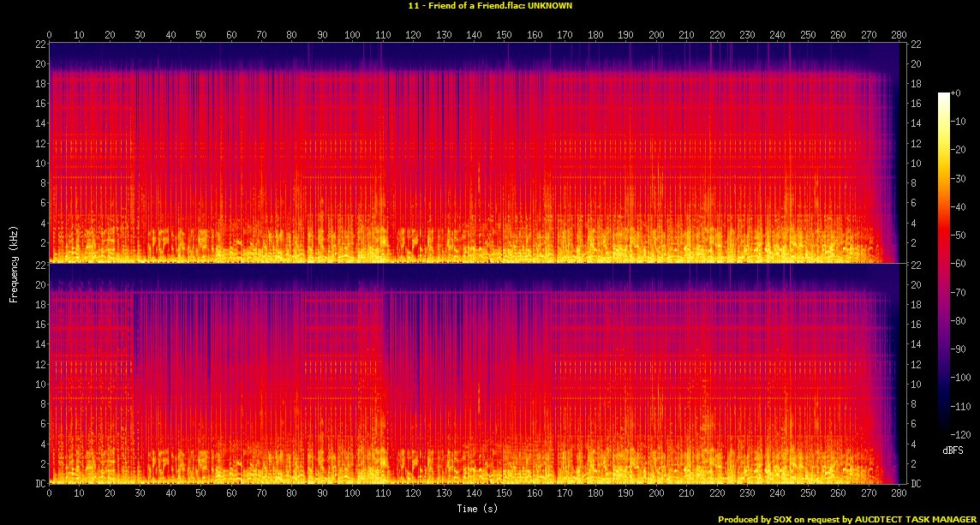Click the 280 second mark on the top time axis
This screenshot has height=525, width=980.
click(x=899, y=35)
